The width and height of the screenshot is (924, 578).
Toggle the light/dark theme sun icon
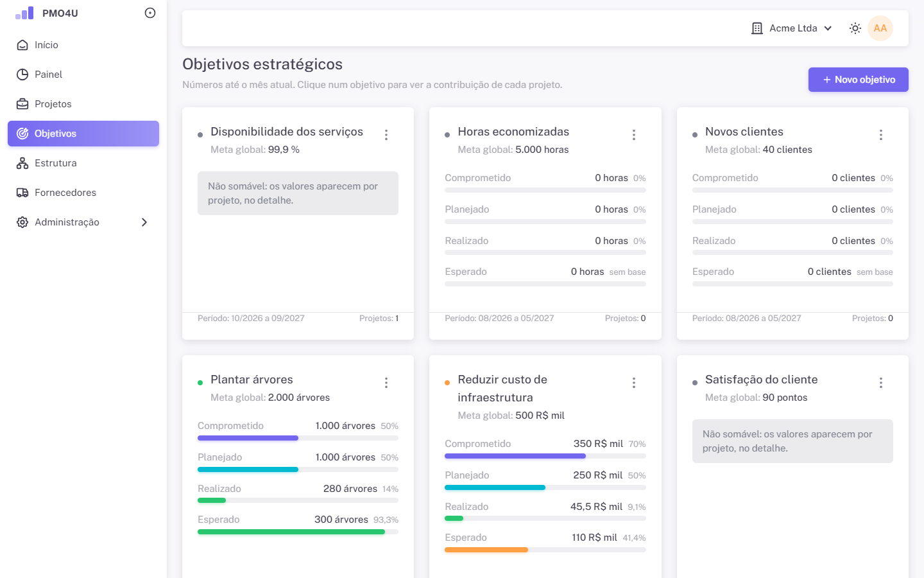(855, 28)
